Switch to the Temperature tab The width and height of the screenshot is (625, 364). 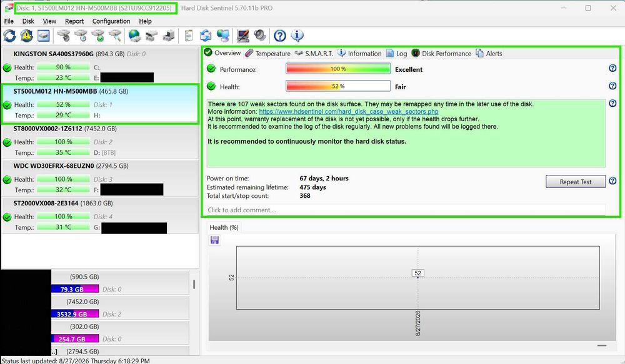[x=268, y=53]
